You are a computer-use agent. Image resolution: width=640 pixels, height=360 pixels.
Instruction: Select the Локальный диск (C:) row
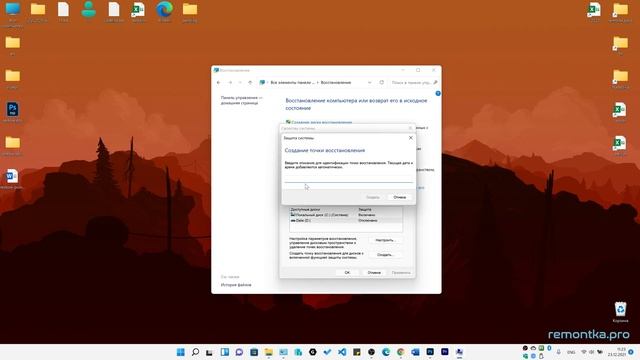pos(346,215)
